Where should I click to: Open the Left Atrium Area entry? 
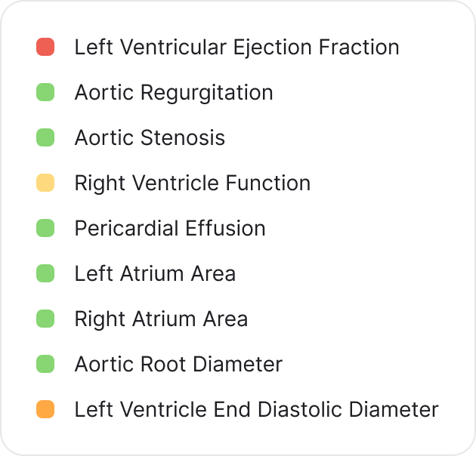coord(155,273)
